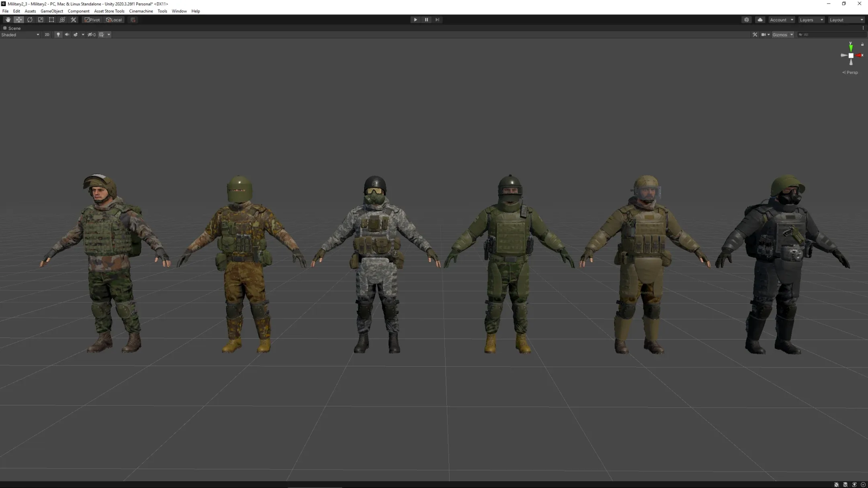The height and width of the screenshot is (488, 868).
Task: Toggle Pivot handle position button
Action: click(92, 20)
